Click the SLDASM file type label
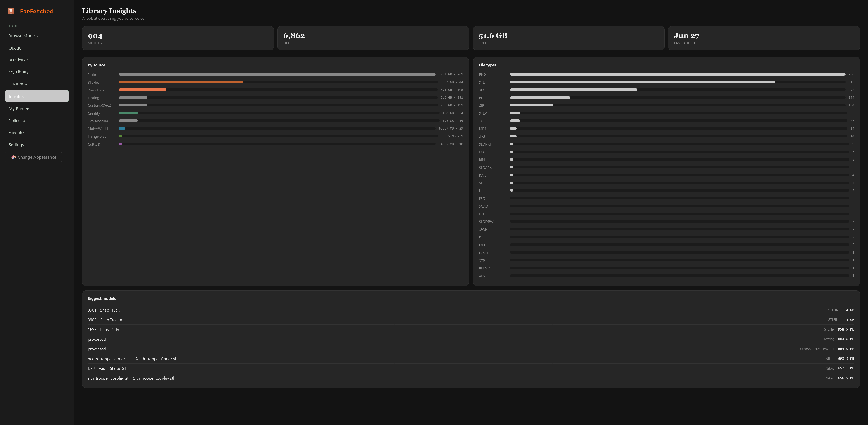The width and height of the screenshot is (868, 425). point(486,168)
